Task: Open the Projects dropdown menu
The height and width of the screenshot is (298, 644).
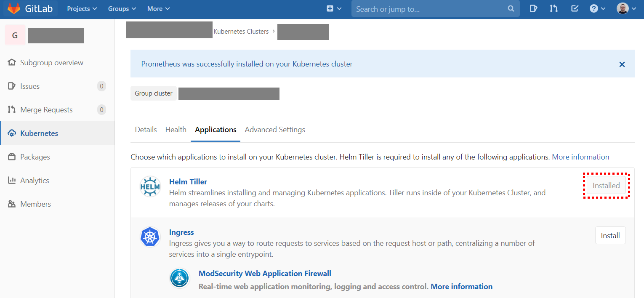Action: click(82, 9)
